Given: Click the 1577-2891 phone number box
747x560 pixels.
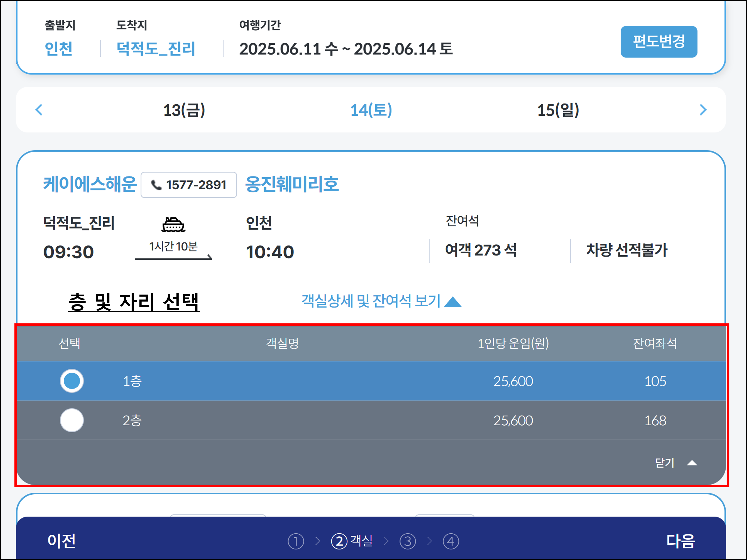Looking at the screenshot, I should (189, 185).
